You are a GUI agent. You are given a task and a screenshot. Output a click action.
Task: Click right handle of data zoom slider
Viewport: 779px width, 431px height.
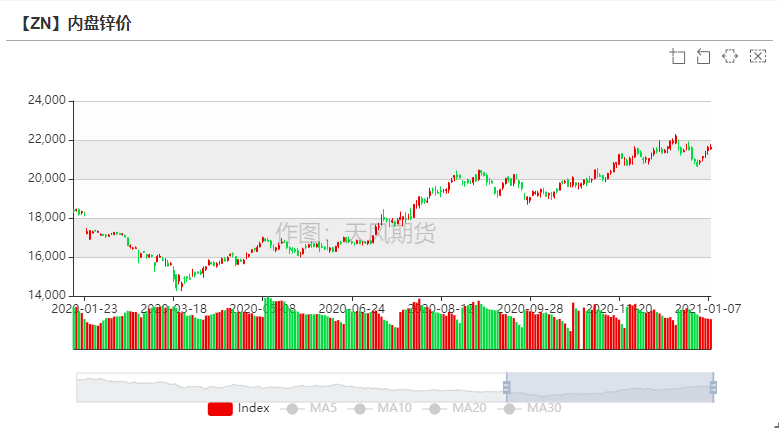coord(713,387)
